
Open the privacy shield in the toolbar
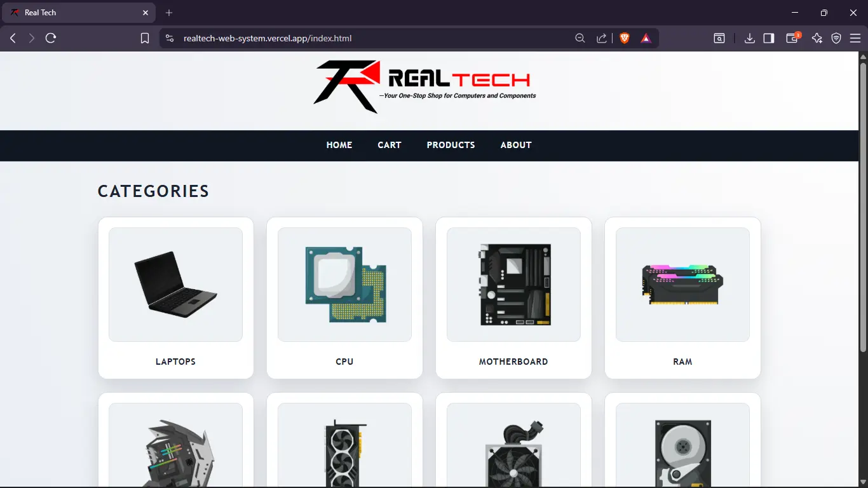pyautogui.click(x=836, y=38)
